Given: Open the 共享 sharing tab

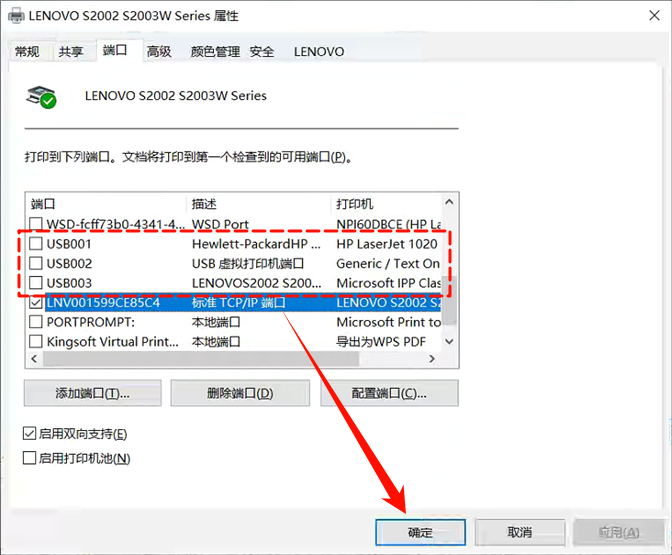Looking at the screenshot, I should [x=71, y=52].
